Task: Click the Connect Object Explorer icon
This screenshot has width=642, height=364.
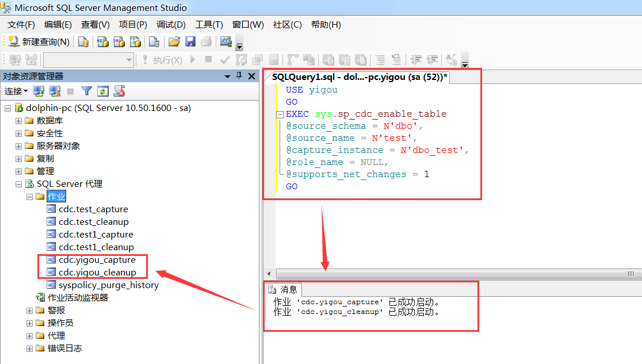Action: pos(39,91)
